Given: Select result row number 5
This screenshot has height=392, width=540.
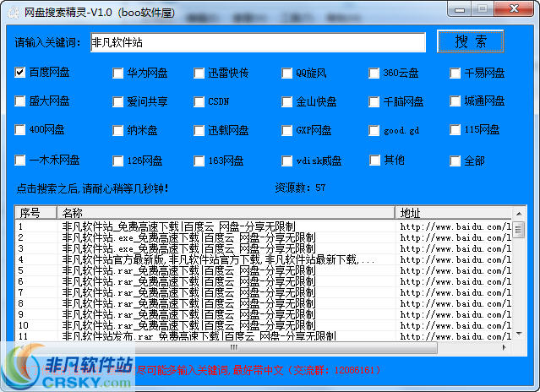Looking at the screenshot, I should pos(263,270).
